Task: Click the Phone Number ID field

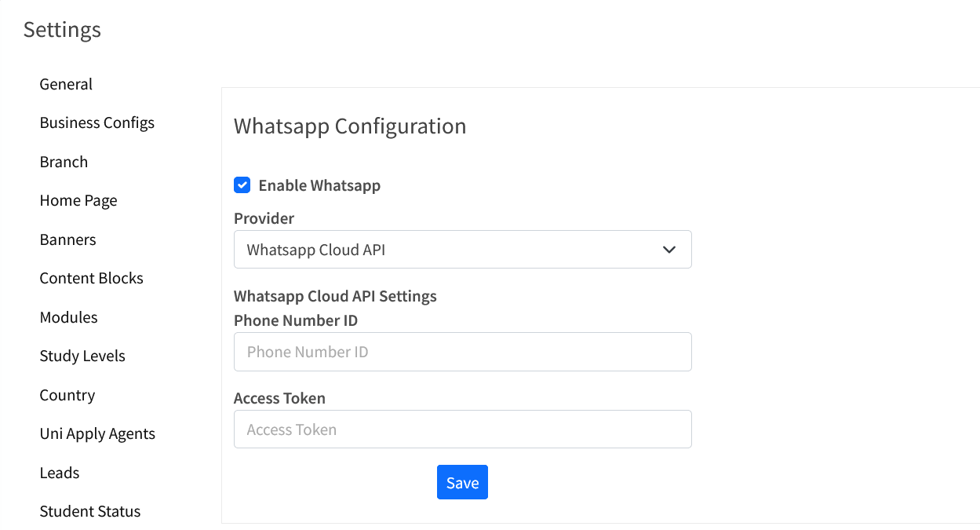Action: [462, 352]
